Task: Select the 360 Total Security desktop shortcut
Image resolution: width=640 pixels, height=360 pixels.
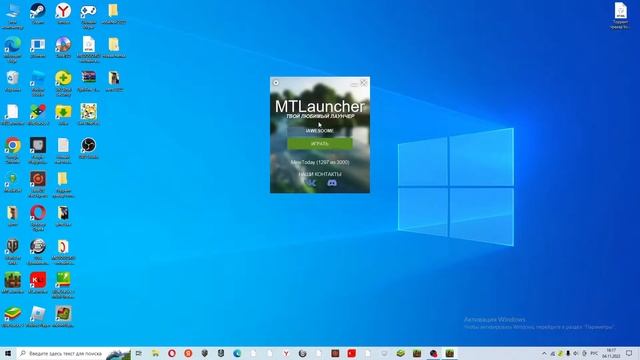Action: (x=63, y=83)
